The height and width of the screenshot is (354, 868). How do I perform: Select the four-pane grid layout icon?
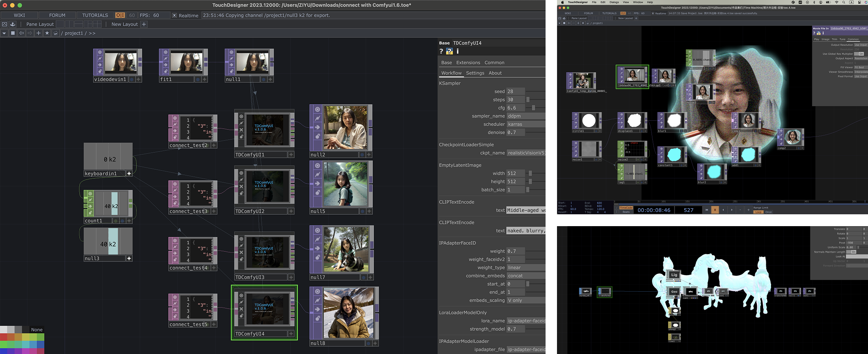point(97,24)
